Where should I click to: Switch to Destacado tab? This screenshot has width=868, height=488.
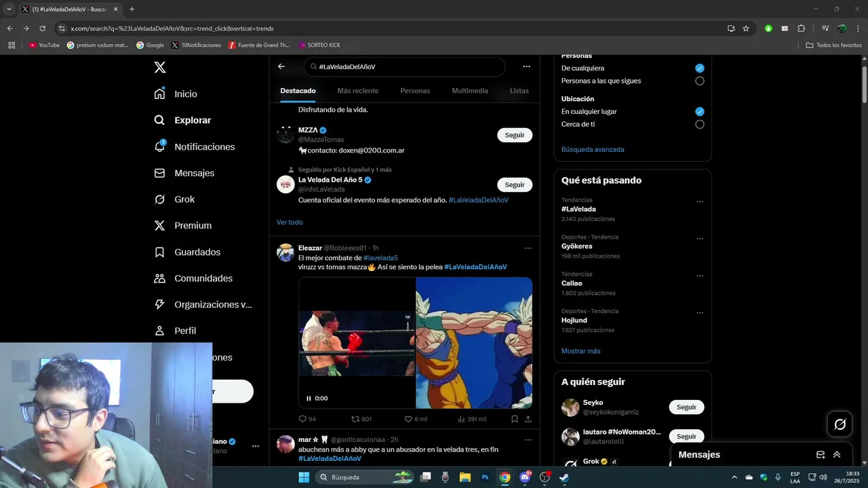[298, 91]
